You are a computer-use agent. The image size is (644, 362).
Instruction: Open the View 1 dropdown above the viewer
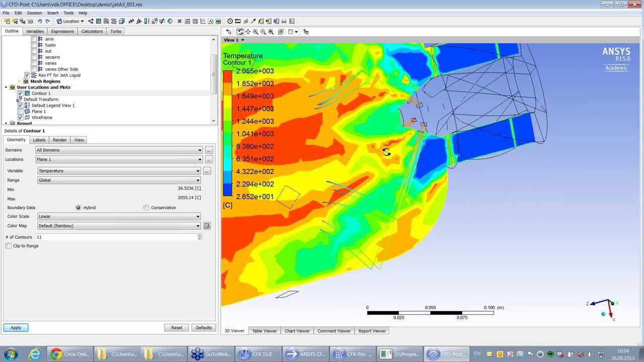tap(234, 40)
